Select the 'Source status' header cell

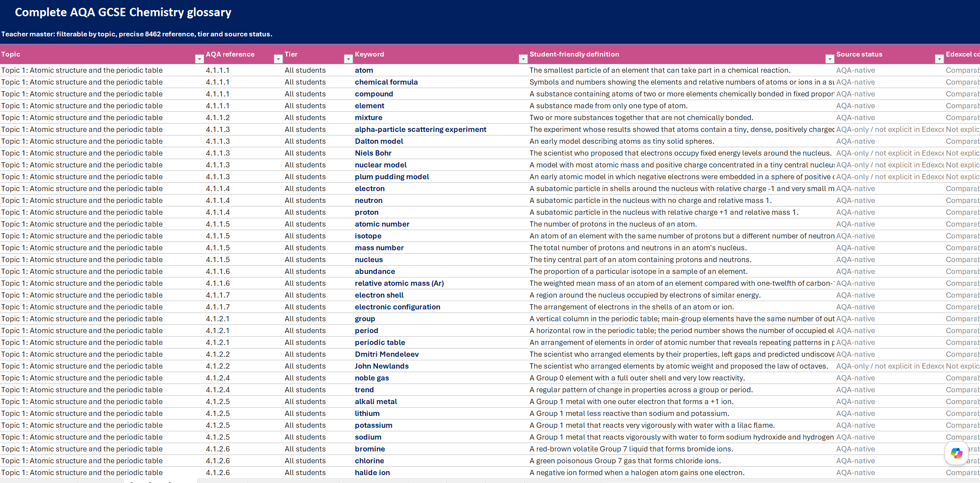889,54
